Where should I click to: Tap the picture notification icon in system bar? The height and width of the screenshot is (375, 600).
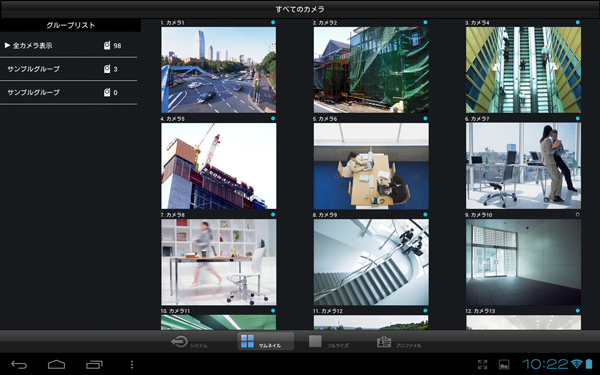click(504, 364)
